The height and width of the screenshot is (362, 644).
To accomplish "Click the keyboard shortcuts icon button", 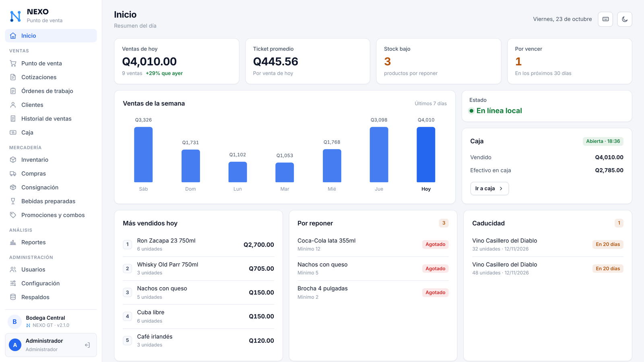I will 605,19.
